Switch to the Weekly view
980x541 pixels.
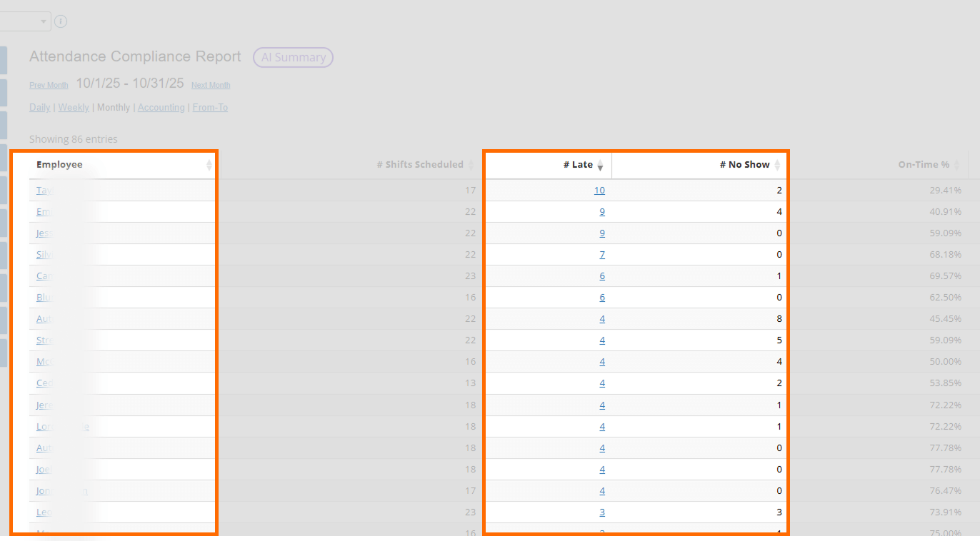coord(74,108)
